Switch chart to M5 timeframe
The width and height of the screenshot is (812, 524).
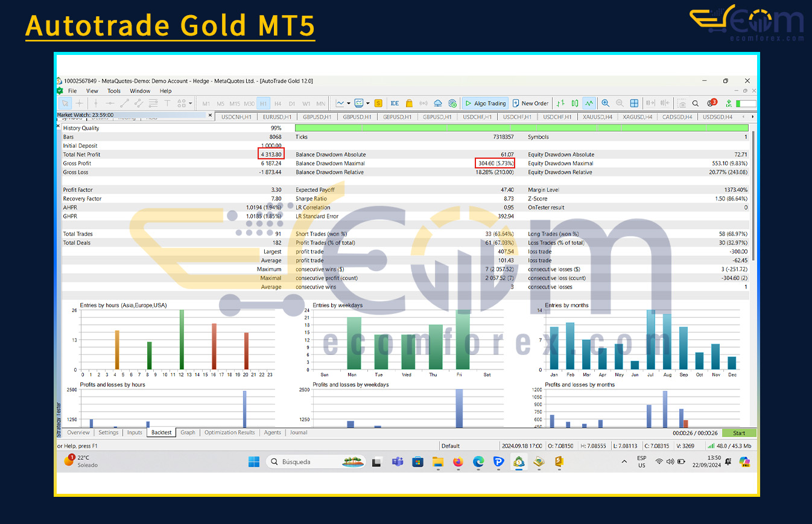221,104
